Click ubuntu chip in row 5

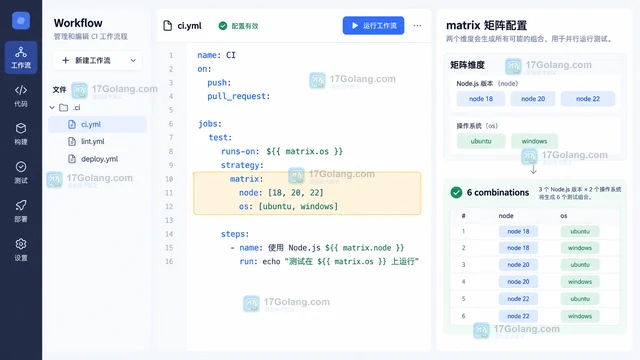580,299
